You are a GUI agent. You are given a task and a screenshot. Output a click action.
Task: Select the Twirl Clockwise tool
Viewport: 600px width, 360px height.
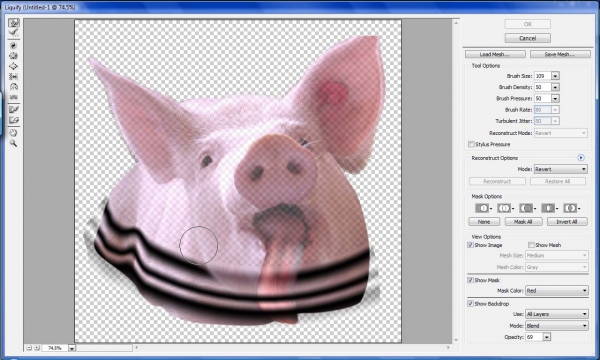[13, 46]
